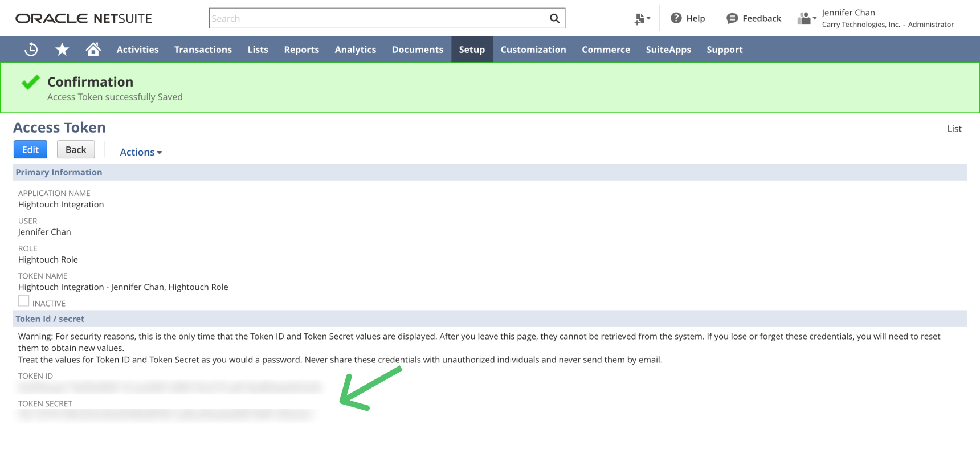Open the Commerce menu
This screenshot has width=980, height=449.
(606, 50)
